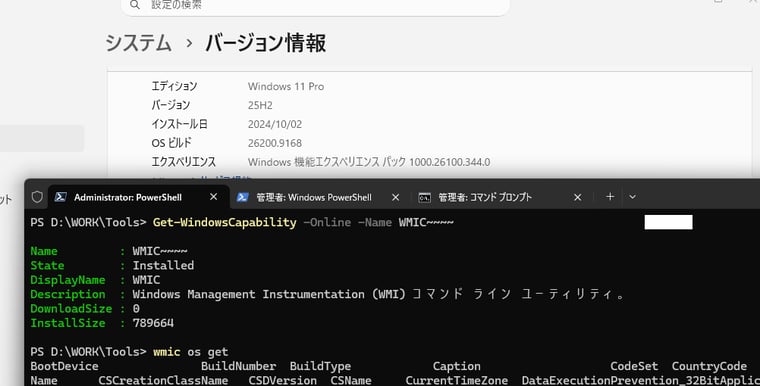Image resolution: width=760 pixels, height=386 pixels.
Task: Click the CSCreationClassName column header
Action: tap(163, 380)
